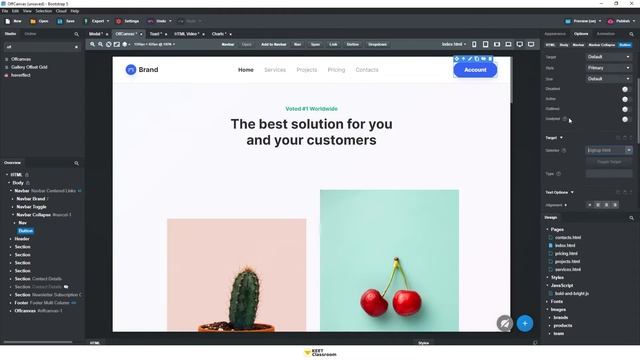Click the zoom in magnifier in stage toolbar
The height and width of the screenshot is (360, 640).
[x=93, y=44]
